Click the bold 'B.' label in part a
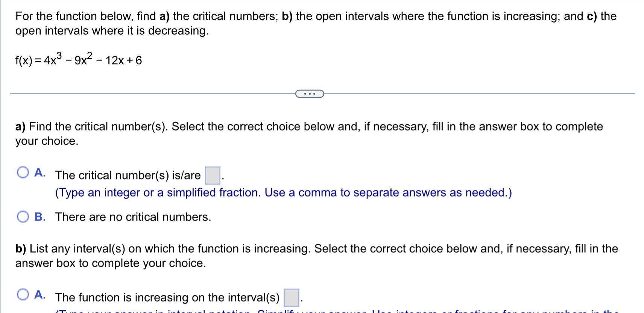 (40, 217)
